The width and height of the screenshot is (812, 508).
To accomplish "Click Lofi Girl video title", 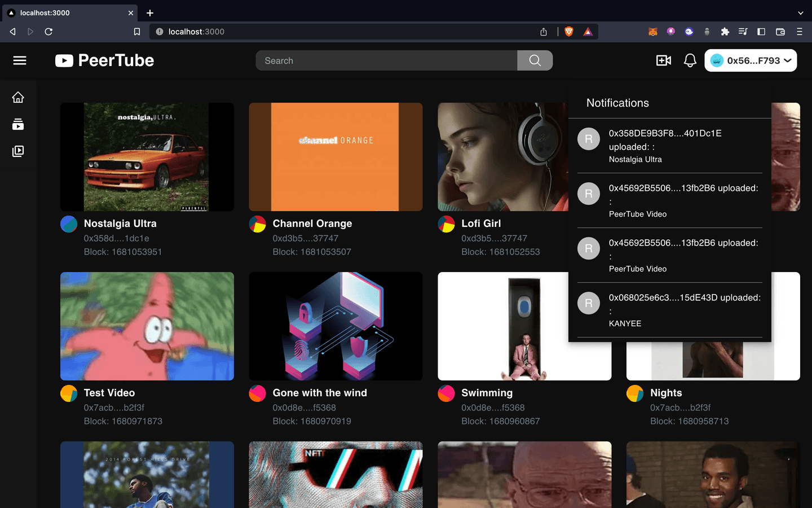I will [481, 224].
